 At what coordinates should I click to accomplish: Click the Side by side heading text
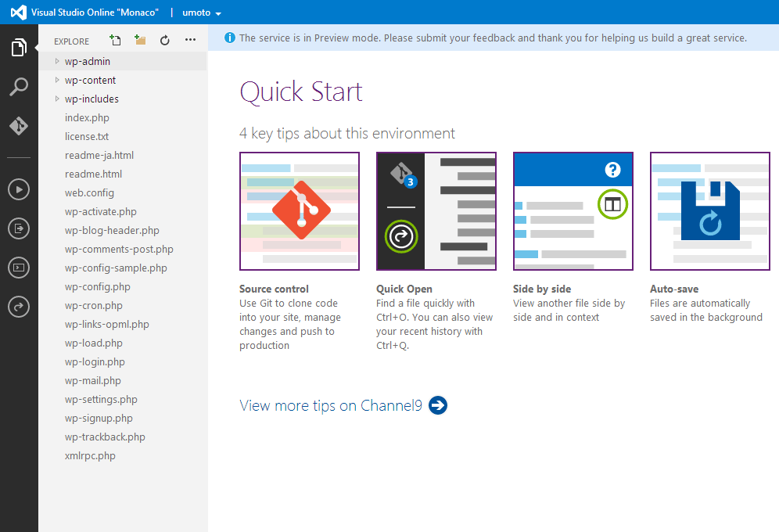pyautogui.click(x=542, y=289)
